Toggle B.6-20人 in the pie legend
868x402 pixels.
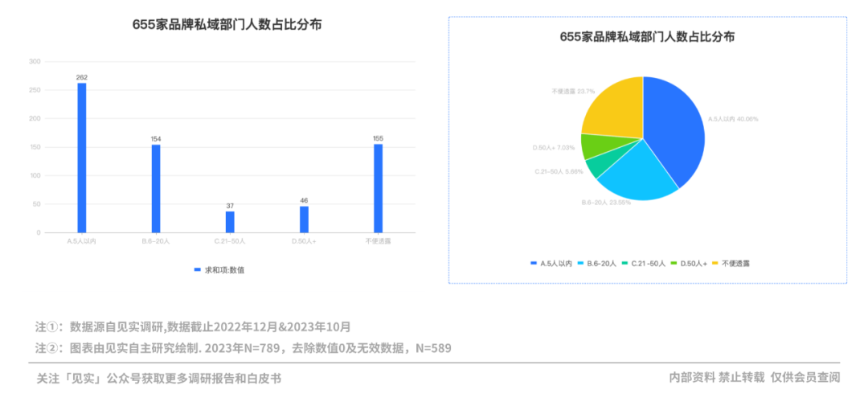[597, 263]
